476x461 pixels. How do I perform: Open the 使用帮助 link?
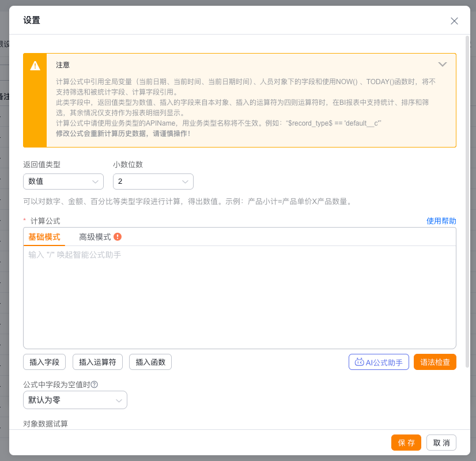(441, 221)
